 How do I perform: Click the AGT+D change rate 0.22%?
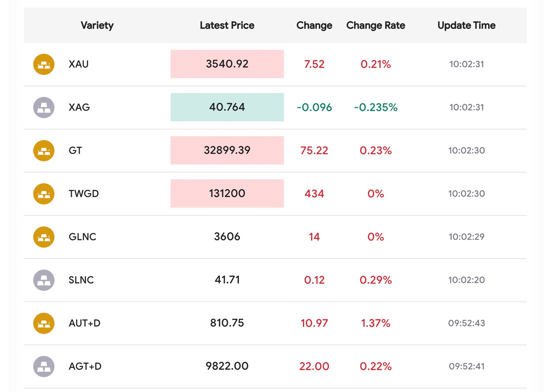point(376,366)
